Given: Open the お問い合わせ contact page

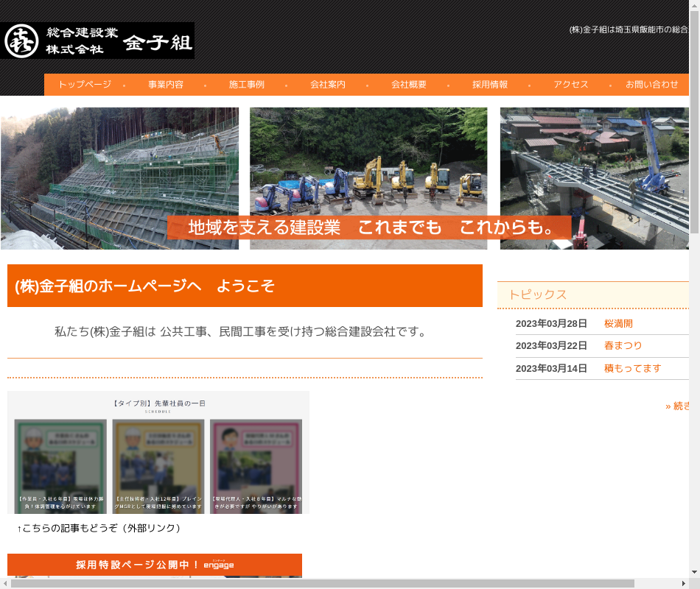Looking at the screenshot, I should click(652, 85).
